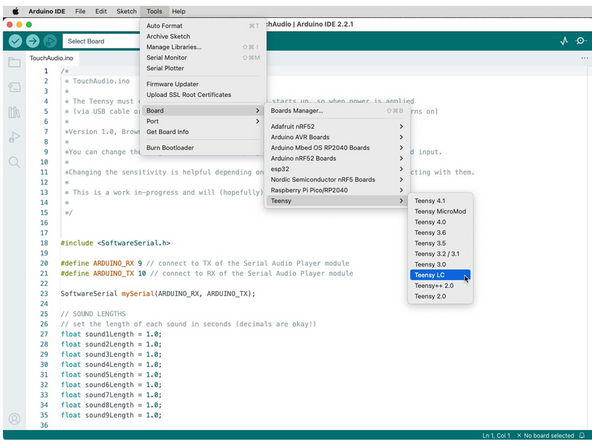
Task: Click the 'SoftwareSerial mySerial' code line
Action: click(x=158, y=293)
